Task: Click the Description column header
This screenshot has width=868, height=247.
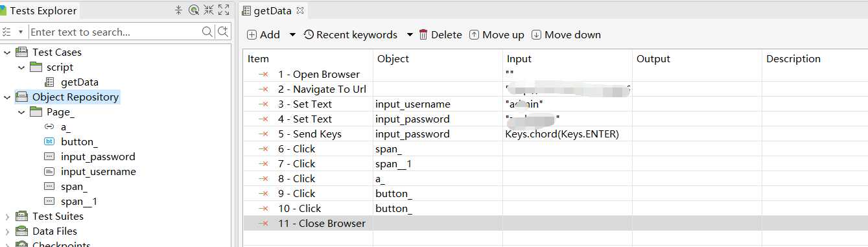Action: tap(815, 58)
